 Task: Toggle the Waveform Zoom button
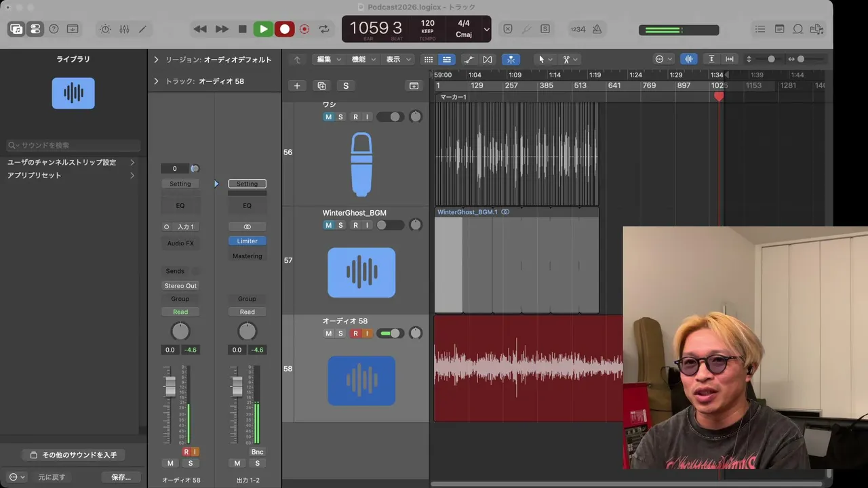689,60
